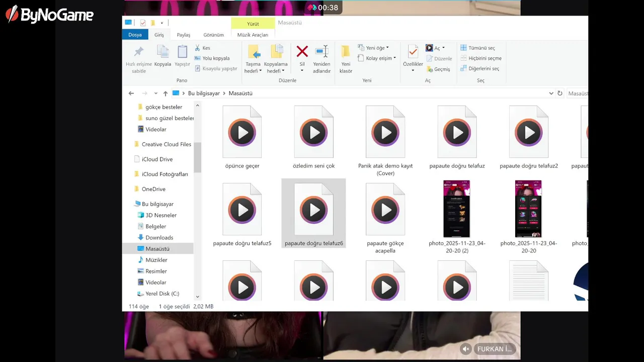The height and width of the screenshot is (362, 644).
Task: Switch to the Görünüm ribbon tab
Action: pos(213,35)
